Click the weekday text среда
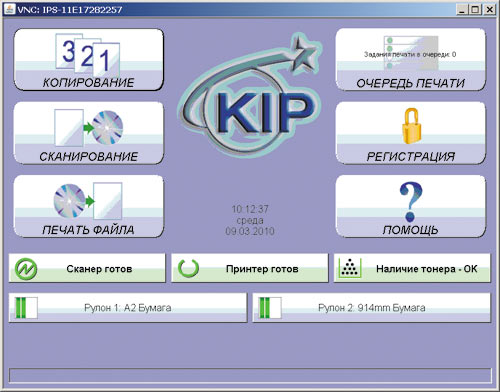The width and height of the screenshot is (500, 392). 250,220
